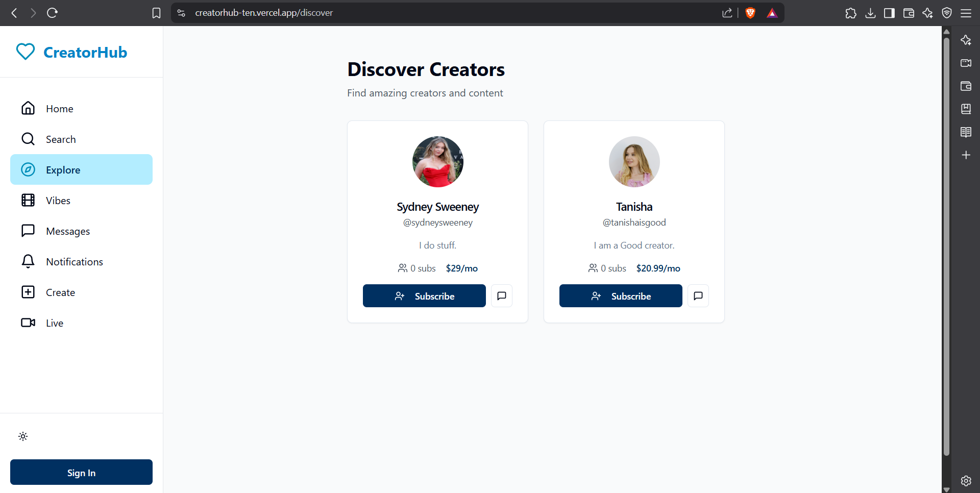Open chat with Sydney Sweeney via speech bubble
The width and height of the screenshot is (980, 493).
[x=501, y=295]
